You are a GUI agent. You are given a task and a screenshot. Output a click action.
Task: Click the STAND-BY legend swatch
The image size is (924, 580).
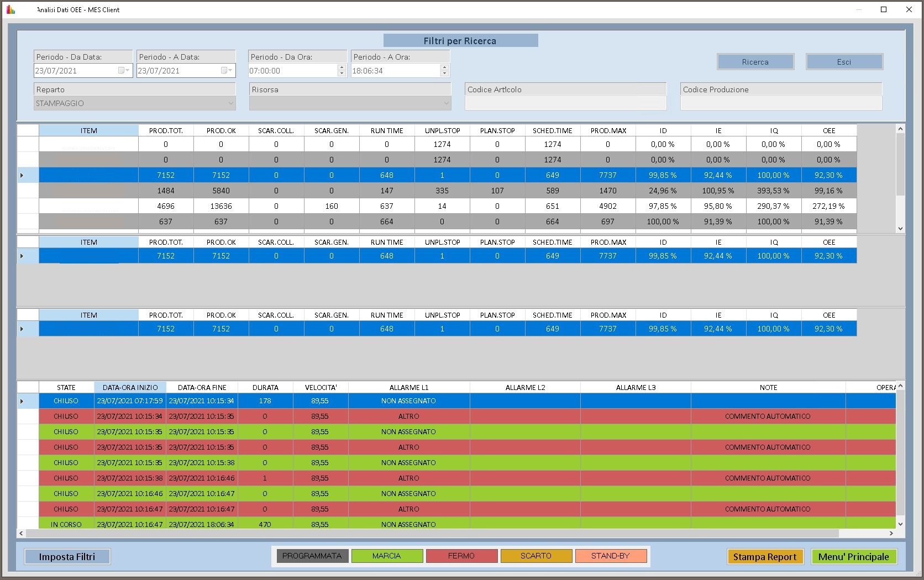click(611, 556)
